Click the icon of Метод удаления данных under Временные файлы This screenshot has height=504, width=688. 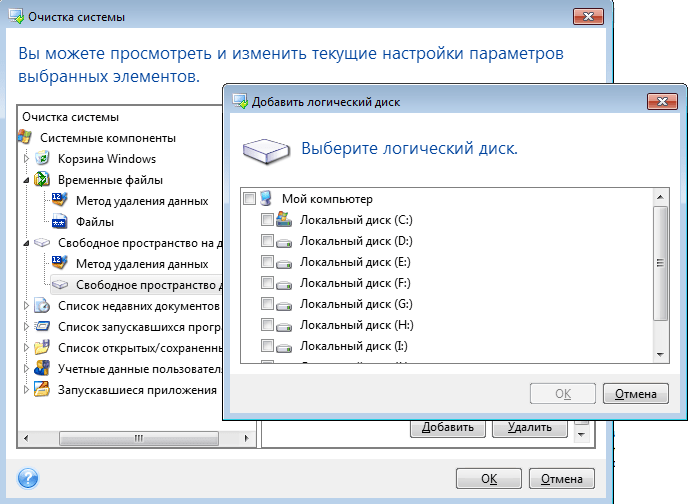[x=60, y=200]
